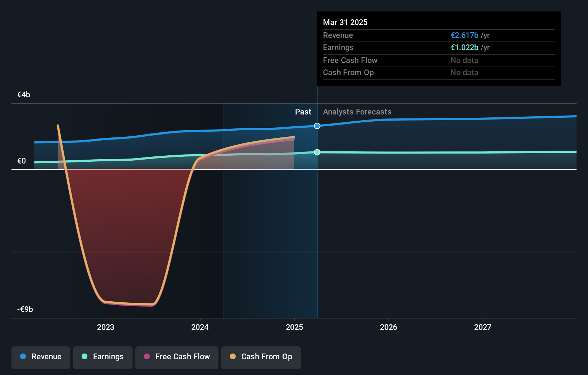This screenshot has width=588, height=375.
Task: Hide the Cash From Op series
Action: (x=261, y=357)
